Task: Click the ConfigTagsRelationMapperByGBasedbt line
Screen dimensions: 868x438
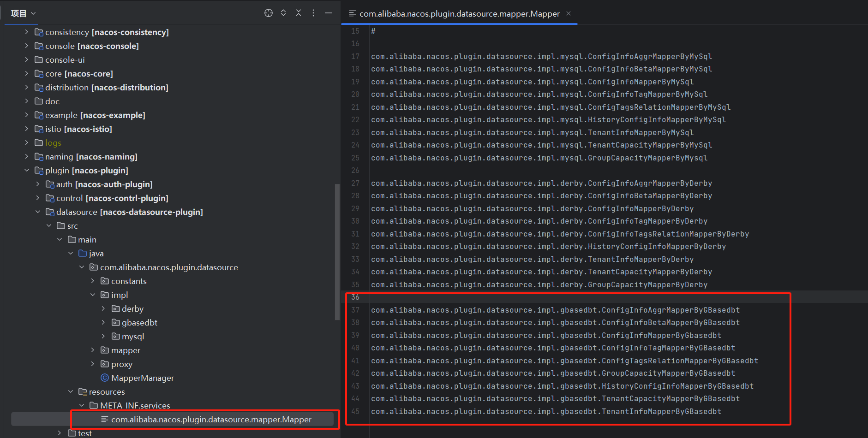Action: pos(565,361)
